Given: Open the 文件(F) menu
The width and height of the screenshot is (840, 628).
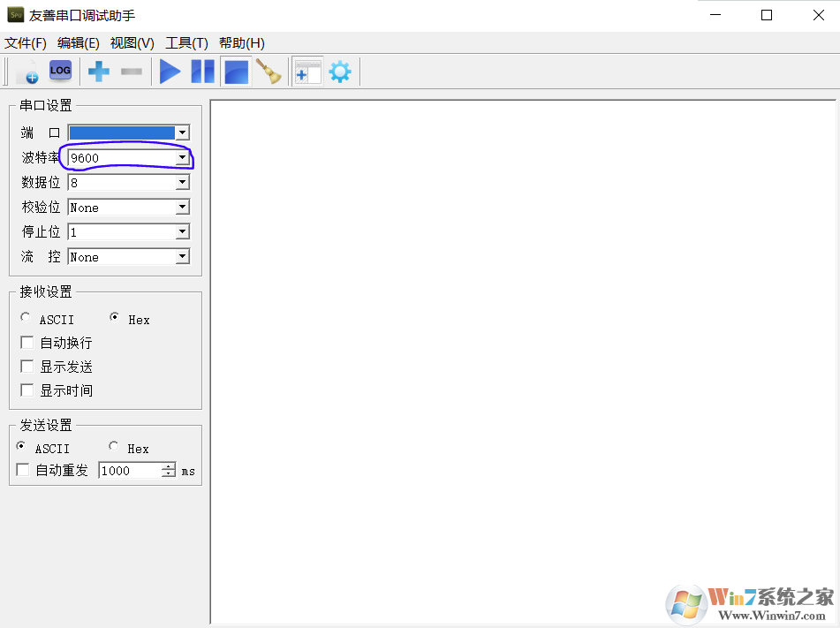Looking at the screenshot, I should pyautogui.click(x=26, y=43).
